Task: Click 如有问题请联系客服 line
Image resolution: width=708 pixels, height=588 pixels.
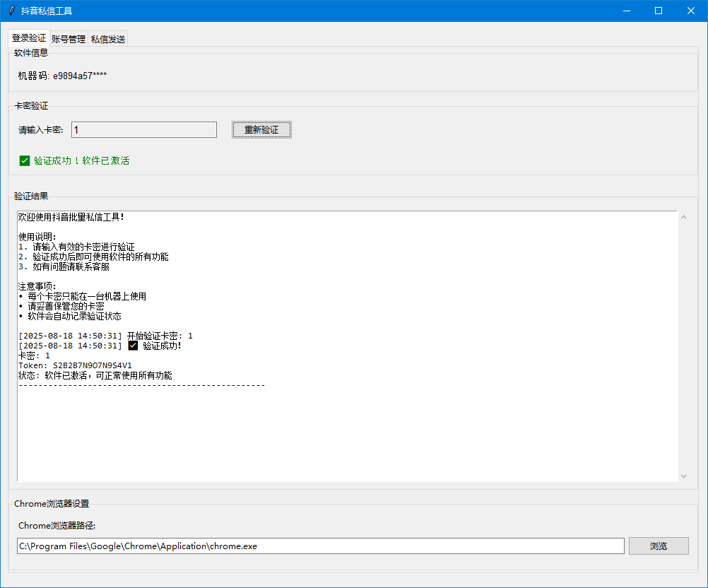Action: pos(71,266)
